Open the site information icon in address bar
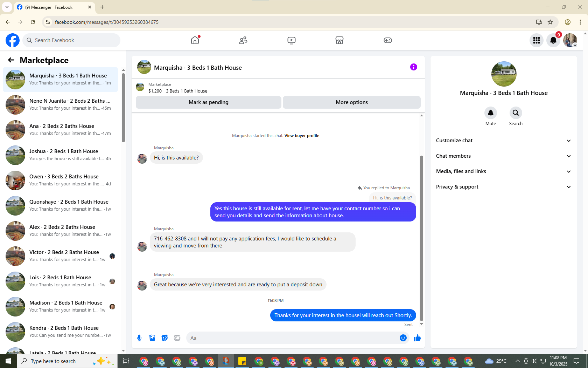The height and width of the screenshot is (368, 588). pyautogui.click(x=48, y=22)
